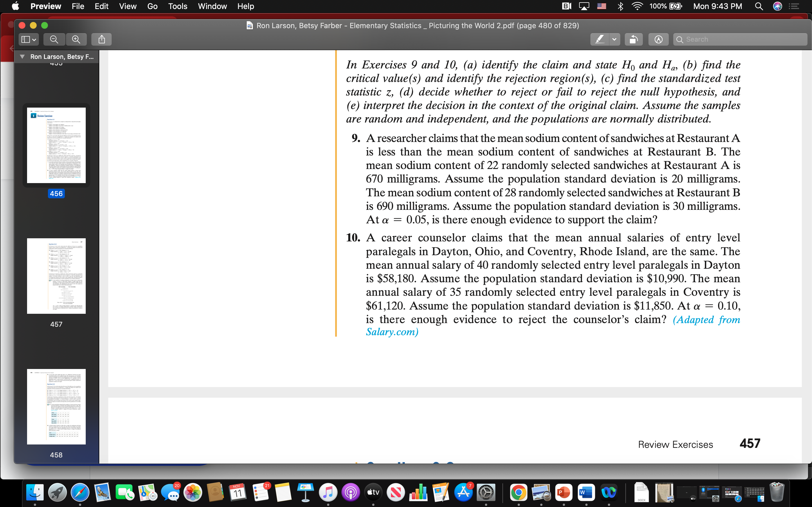Screen dimensions: 812x507
Task: Select page 457 thumbnail
Action: pos(56,276)
